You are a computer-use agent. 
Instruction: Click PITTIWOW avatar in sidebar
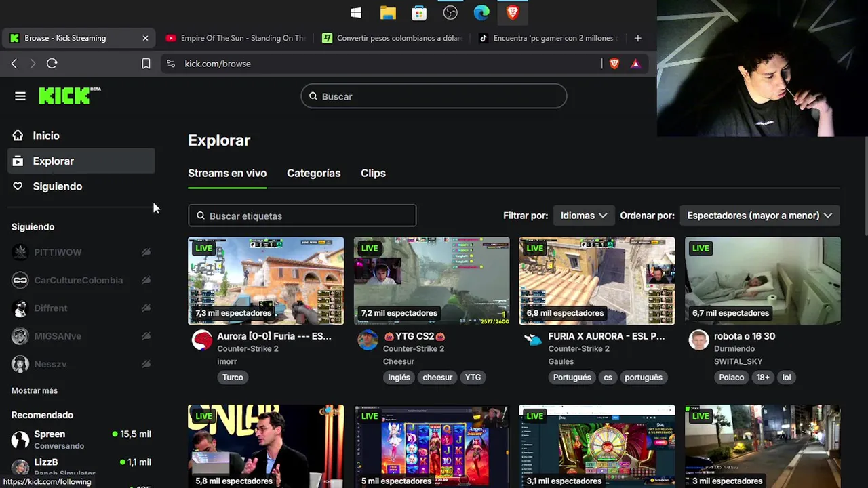[20, 252]
